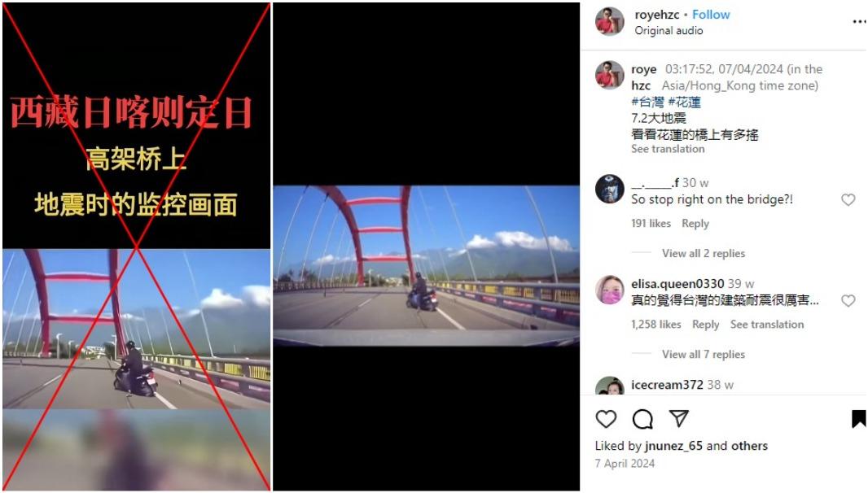
Task: Show caption translation via See translation
Action: click(668, 149)
